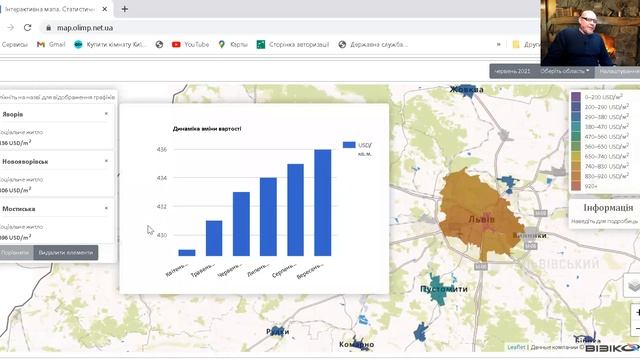Click the Видалити елементи button

[x=66, y=253]
